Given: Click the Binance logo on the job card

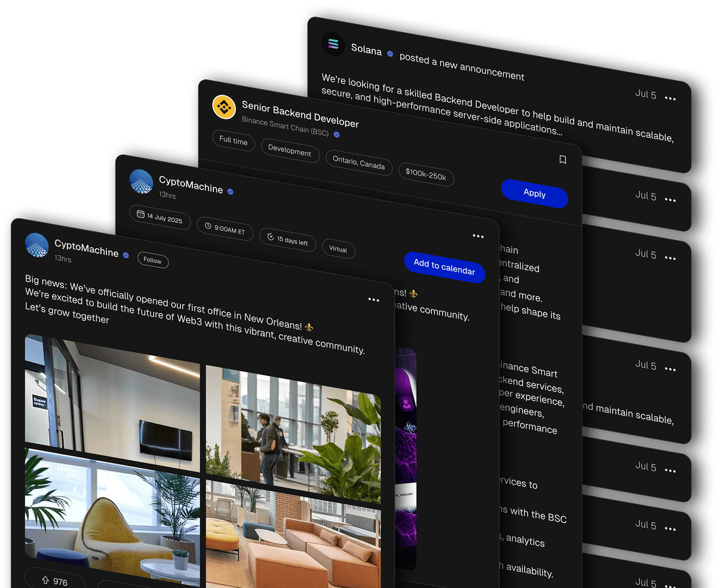Looking at the screenshot, I should (224, 107).
